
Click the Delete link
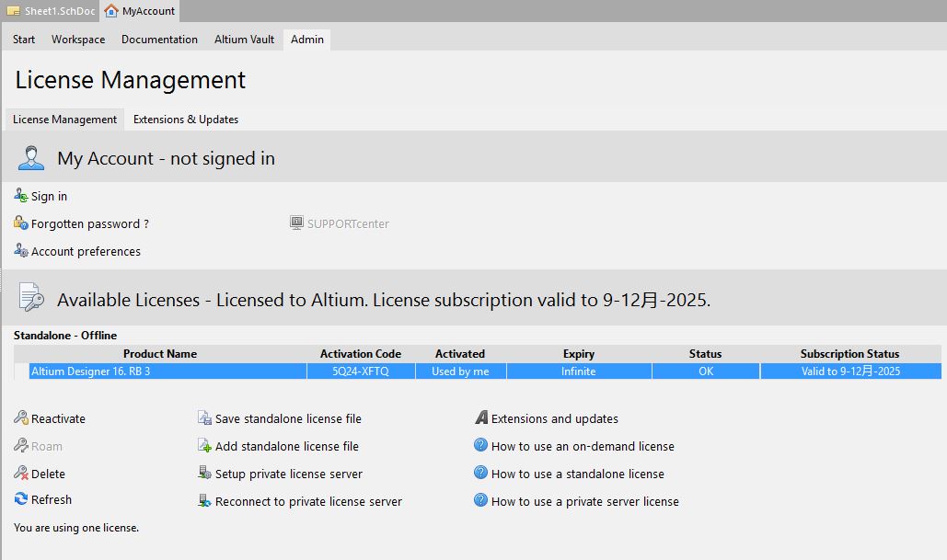click(48, 474)
